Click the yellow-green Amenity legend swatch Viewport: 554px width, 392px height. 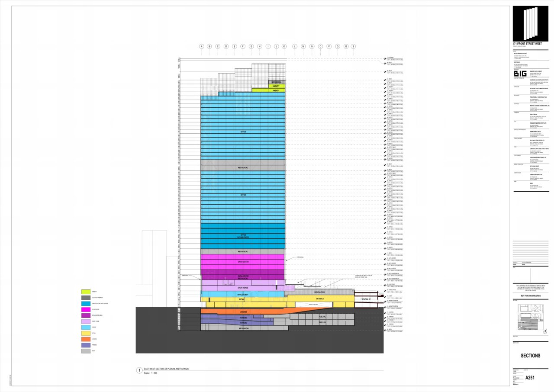tap(86, 292)
